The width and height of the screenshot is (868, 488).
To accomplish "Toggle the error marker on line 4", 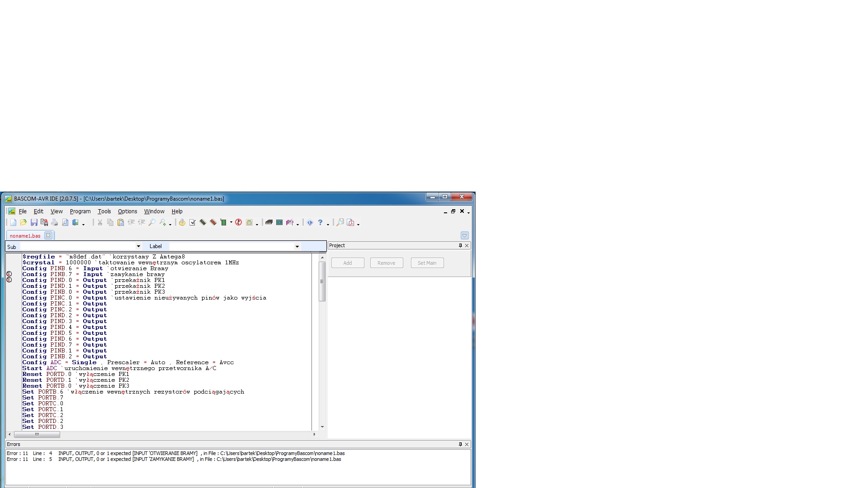I will pyautogui.click(x=9, y=274).
